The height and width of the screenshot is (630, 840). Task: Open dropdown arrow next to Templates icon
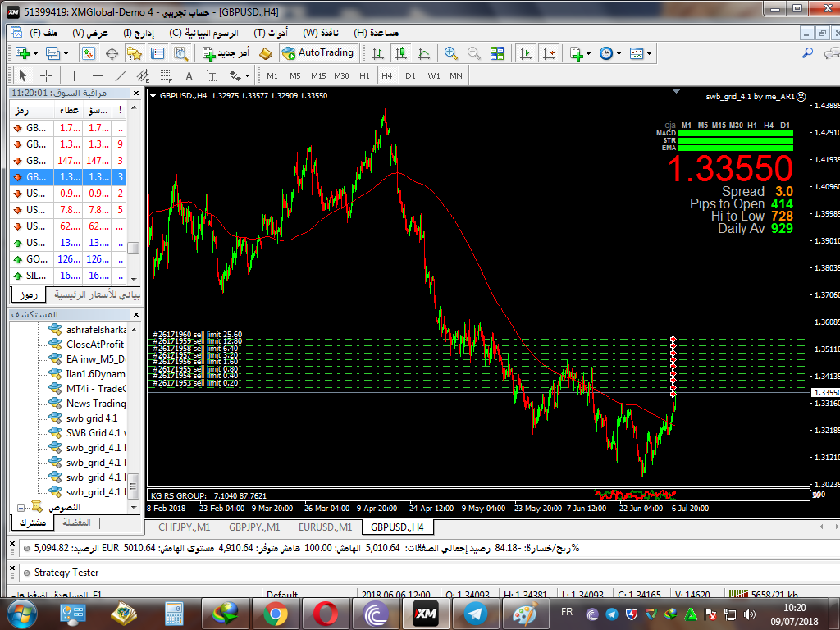click(650, 53)
